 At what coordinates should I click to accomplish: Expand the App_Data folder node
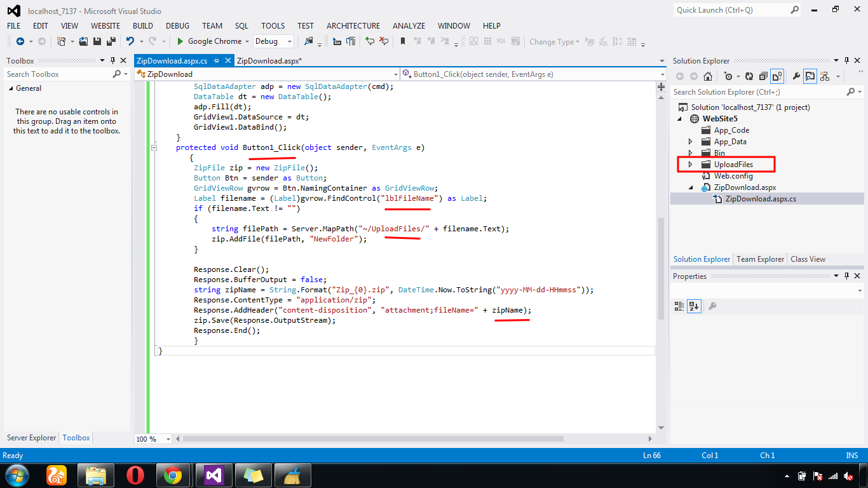(x=691, y=142)
